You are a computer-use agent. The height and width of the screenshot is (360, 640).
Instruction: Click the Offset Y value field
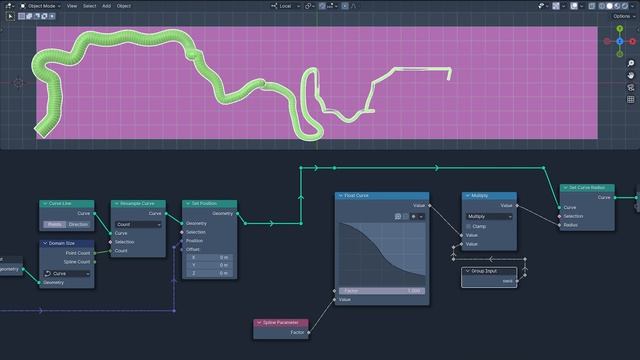click(x=210, y=265)
